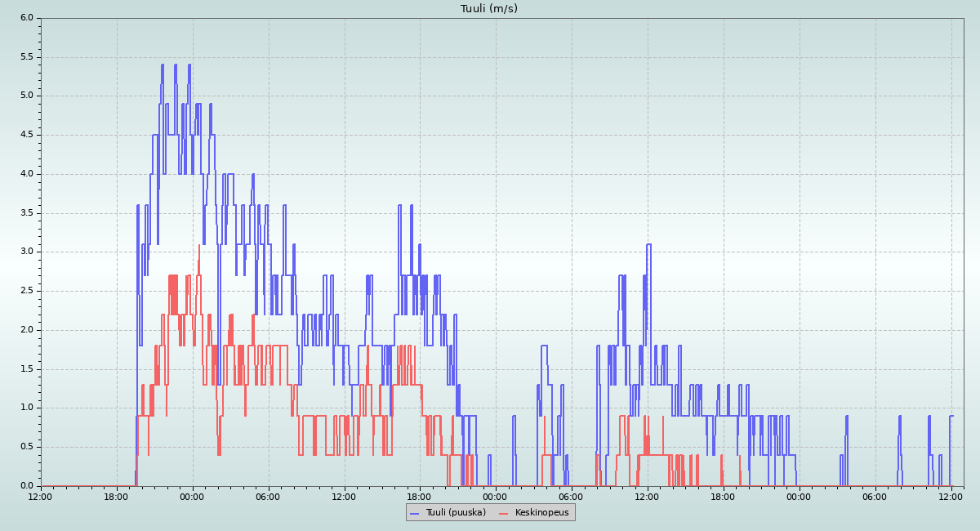980x531 pixels.
Task: Click the blue line swatch in legend
Action: point(414,513)
